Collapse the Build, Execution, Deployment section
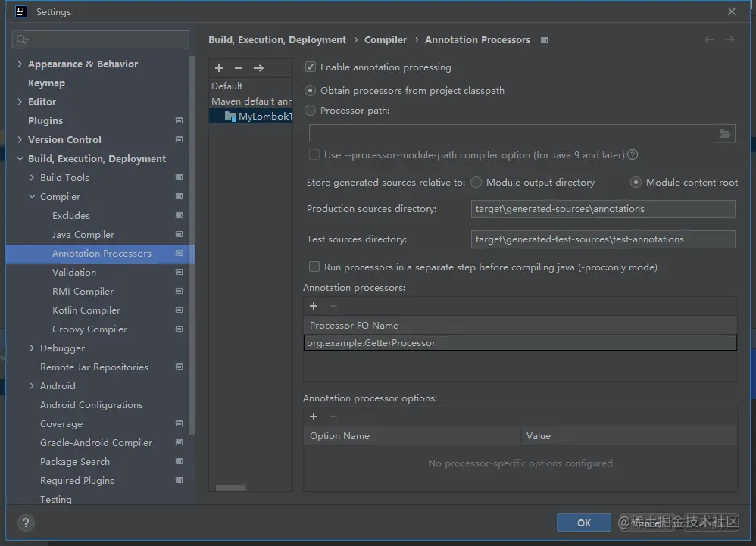 point(20,159)
